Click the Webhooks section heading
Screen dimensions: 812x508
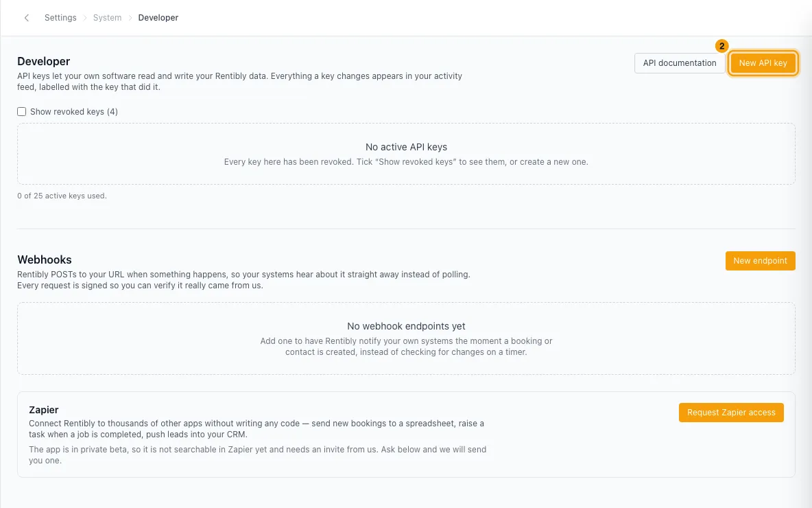(x=45, y=259)
